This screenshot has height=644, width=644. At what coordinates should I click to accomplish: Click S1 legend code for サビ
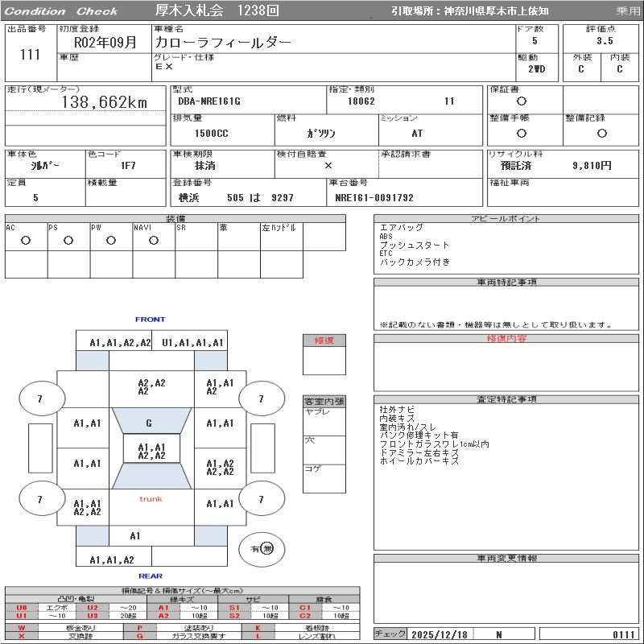234,608
